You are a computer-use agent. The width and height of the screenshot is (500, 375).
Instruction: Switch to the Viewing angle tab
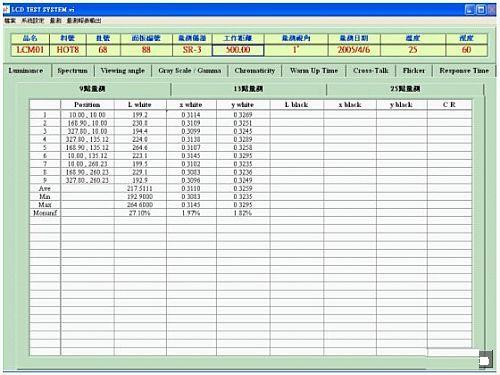click(x=123, y=71)
